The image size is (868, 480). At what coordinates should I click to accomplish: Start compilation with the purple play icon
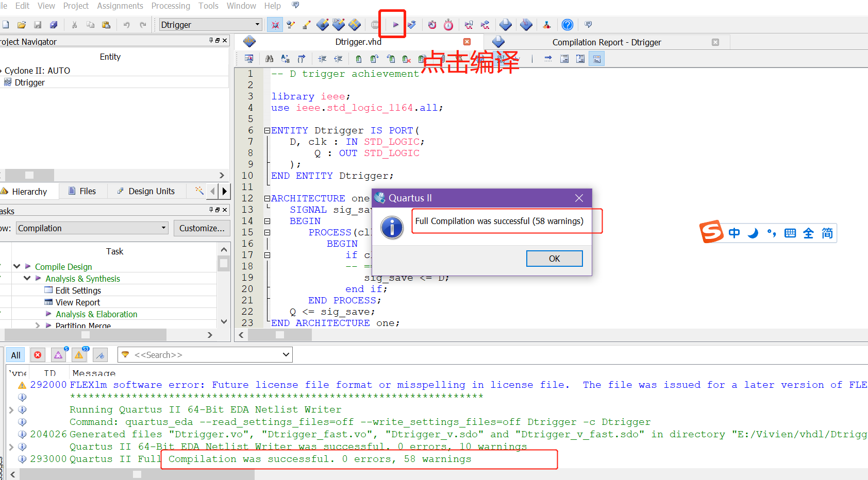(395, 24)
